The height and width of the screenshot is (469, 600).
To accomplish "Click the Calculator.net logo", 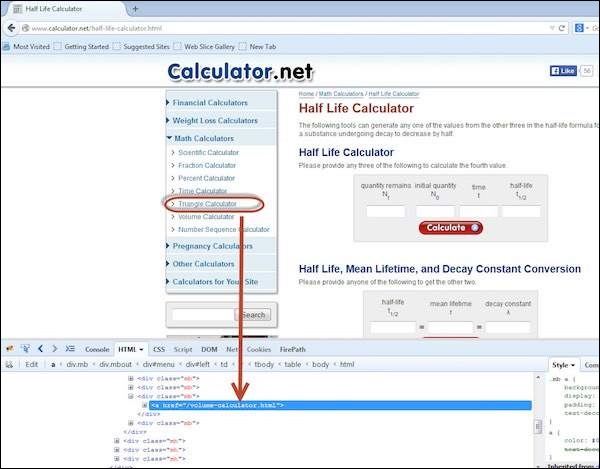I will click(240, 72).
